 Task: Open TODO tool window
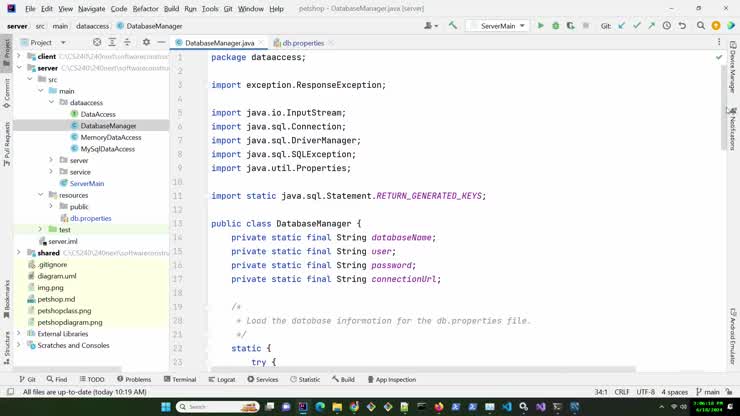pyautogui.click(x=92, y=379)
